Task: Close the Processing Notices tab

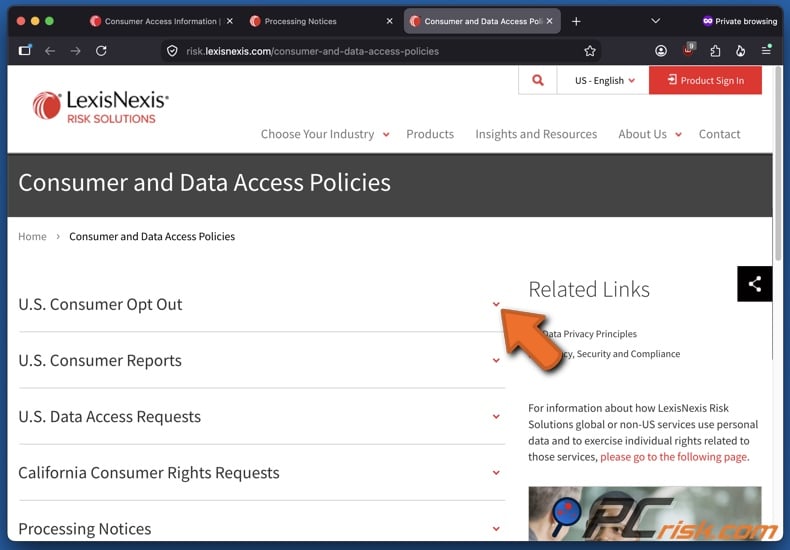Action: tap(389, 21)
